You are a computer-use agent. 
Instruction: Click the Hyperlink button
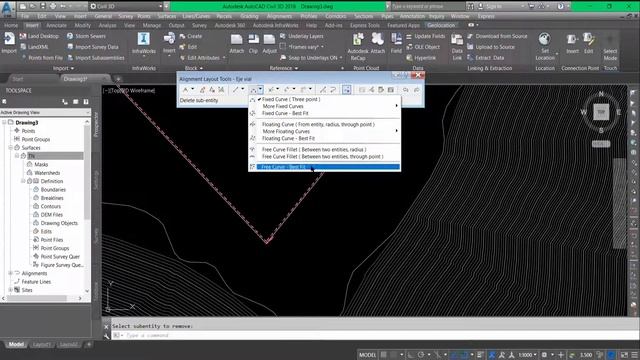click(421, 58)
